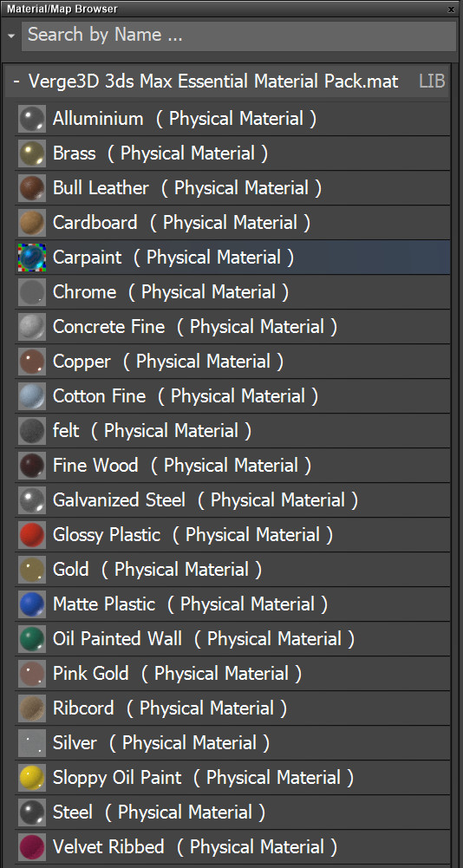Screen dimensions: 463x868
Task: Select Bull Leather (Physical Material) row text
Action: coord(187,188)
